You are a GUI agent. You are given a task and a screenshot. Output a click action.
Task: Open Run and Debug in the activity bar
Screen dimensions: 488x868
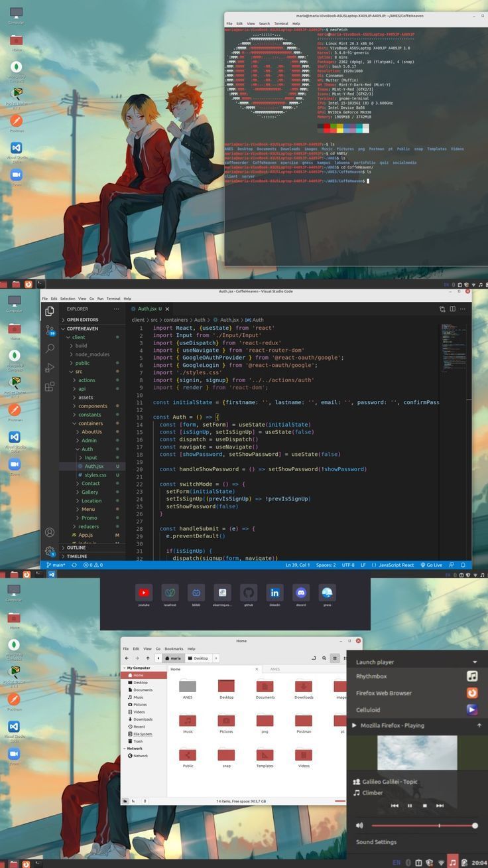click(50, 368)
